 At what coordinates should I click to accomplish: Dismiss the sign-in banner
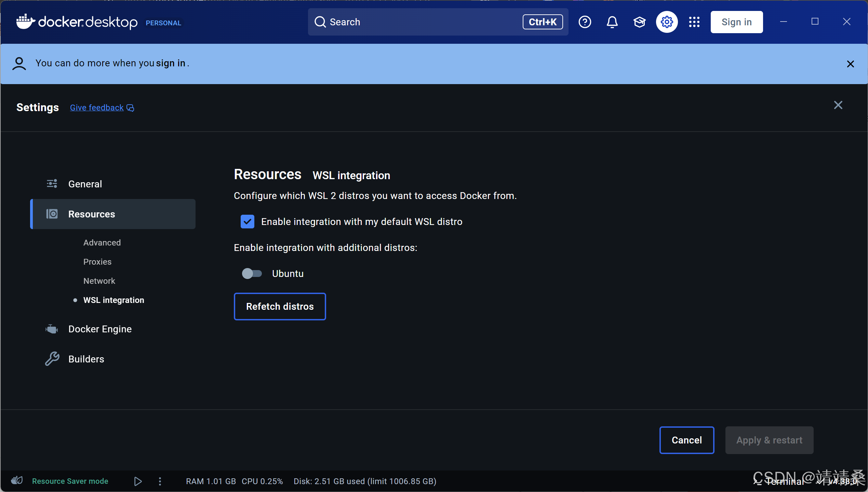(851, 64)
